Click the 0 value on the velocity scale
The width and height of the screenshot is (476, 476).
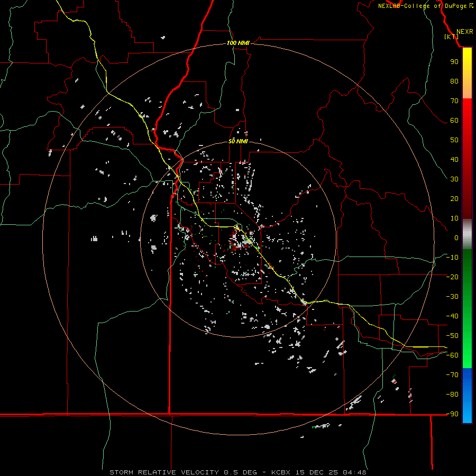(x=456, y=237)
